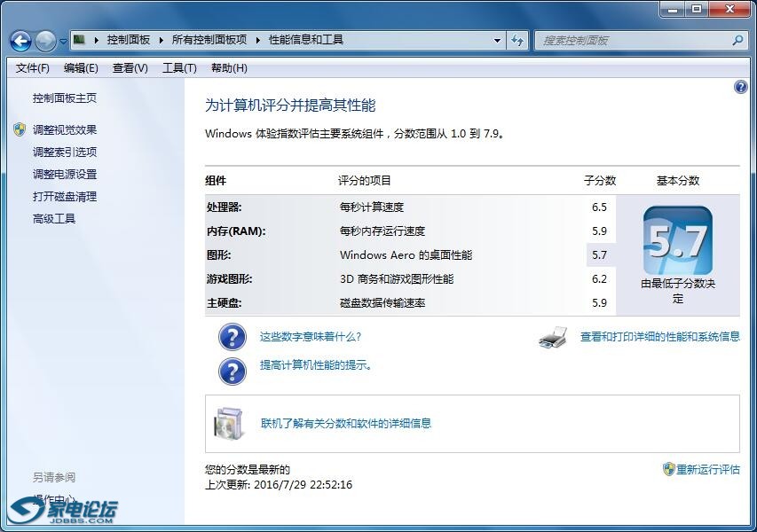Click the Forward navigation arrow button
This screenshot has height=532, width=757.
click(x=45, y=41)
